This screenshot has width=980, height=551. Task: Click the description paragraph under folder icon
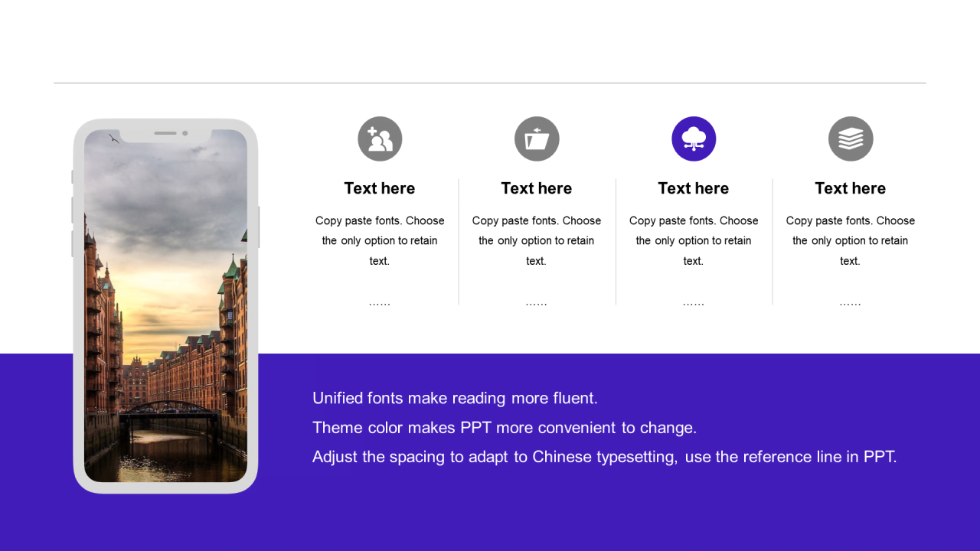click(537, 240)
